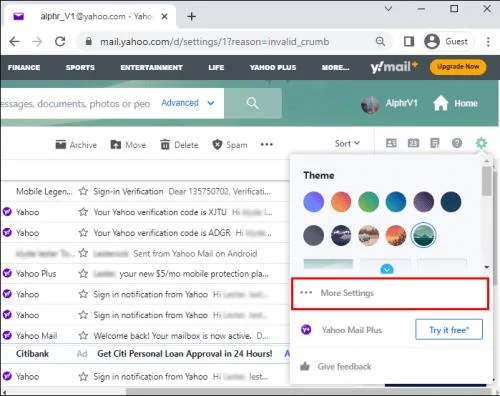The width and height of the screenshot is (500, 396).
Task: Expand the Sort dropdown
Action: pyautogui.click(x=347, y=144)
